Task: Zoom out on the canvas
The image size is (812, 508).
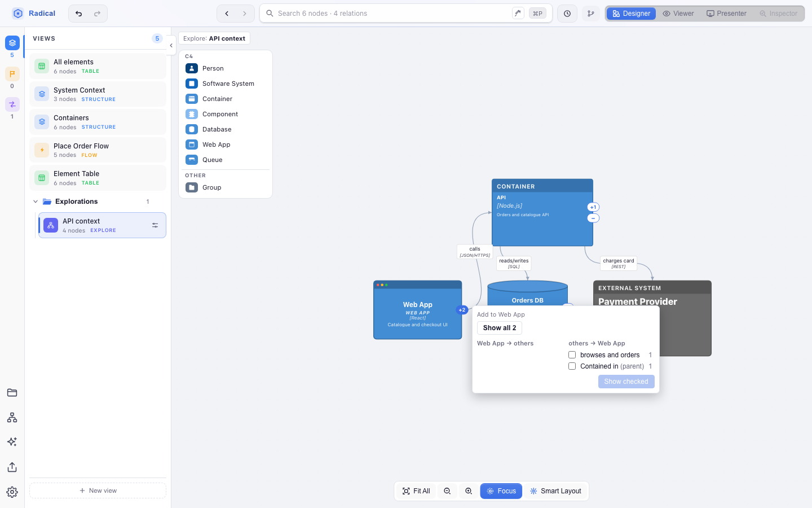Action: coord(447,491)
